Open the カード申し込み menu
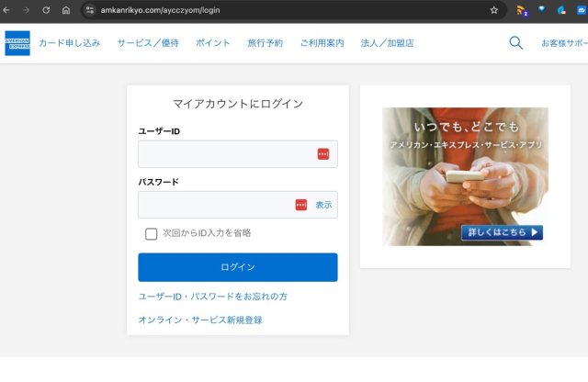Viewport: 588px width, 382px height. [x=70, y=43]
